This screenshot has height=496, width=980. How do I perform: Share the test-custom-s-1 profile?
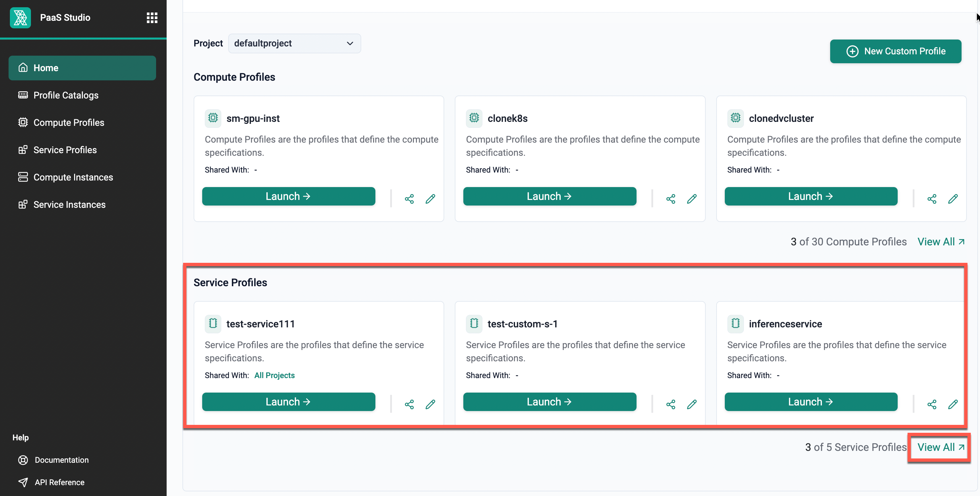[671, 404]
